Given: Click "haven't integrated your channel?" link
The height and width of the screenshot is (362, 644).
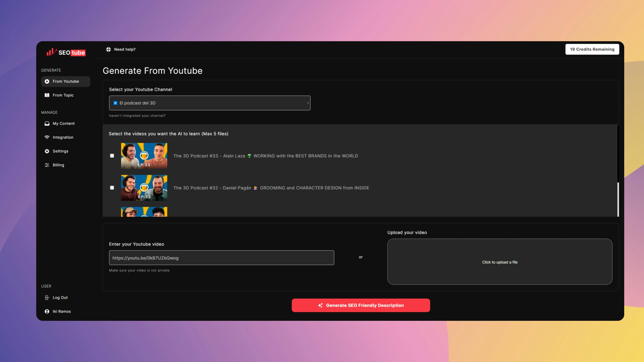Looking at the screenshot, I should pos(137,116).
